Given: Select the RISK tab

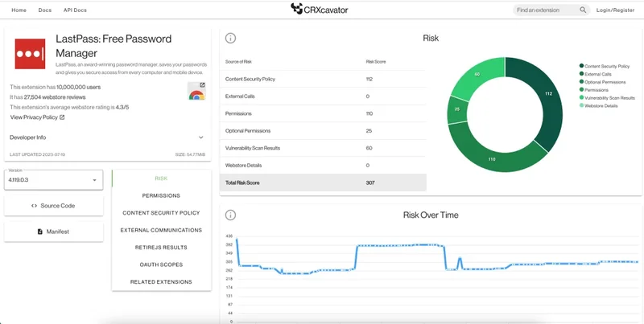Looking at the screenshot, I should pos(162,178).
